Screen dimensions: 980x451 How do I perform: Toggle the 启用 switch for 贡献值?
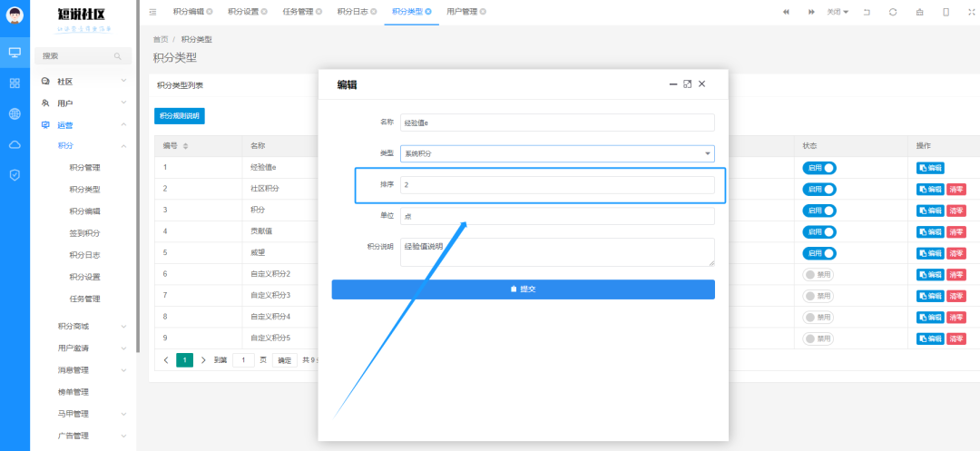(819, 231)
